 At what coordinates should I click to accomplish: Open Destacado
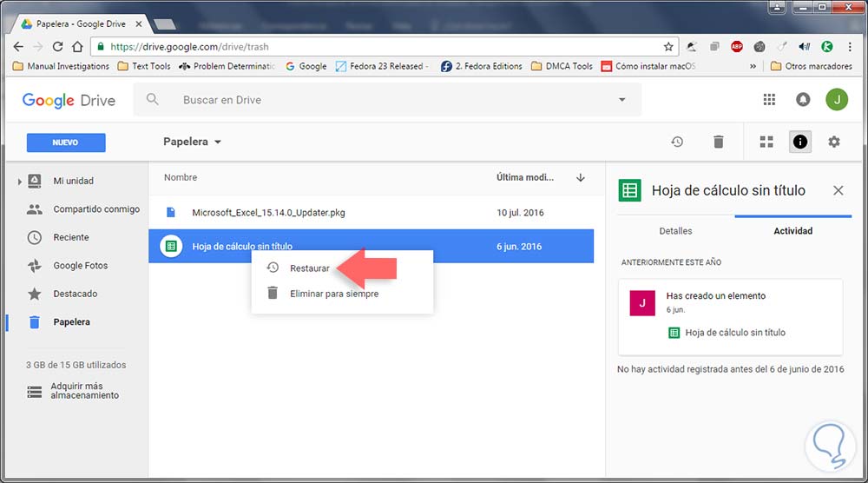tap(76, 294)
